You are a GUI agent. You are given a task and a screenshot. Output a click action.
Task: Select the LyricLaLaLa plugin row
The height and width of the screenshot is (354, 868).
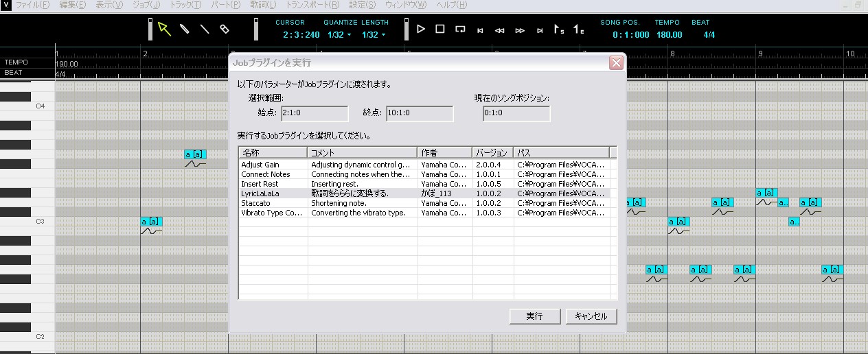(x=424, y=193)
